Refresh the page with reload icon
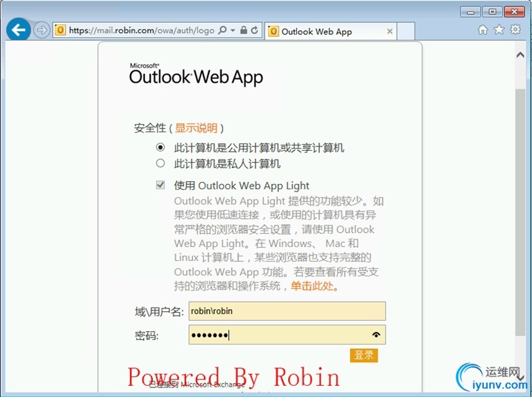Image resolution: width=532 pixels, height=397 pixels. pyautogui.click(x=254, y=30)
